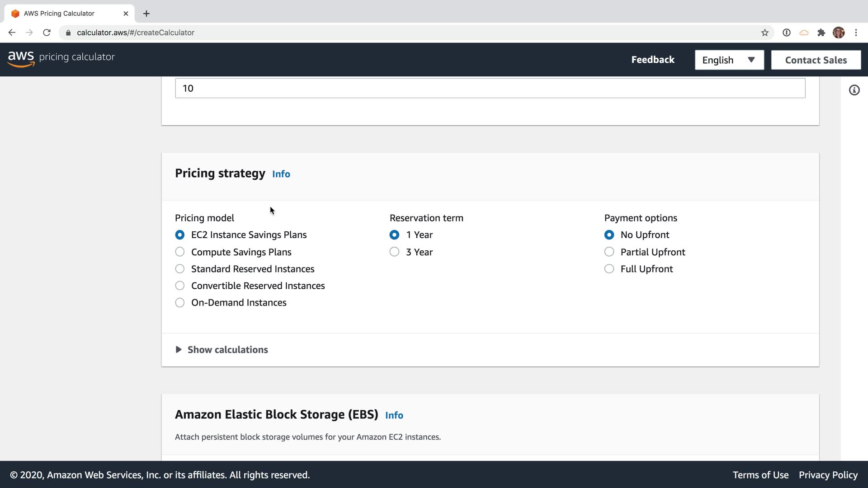Viewport: 868px width, 488px height.
Task: Bookmark this page with star icon
Action: (764, 33)
